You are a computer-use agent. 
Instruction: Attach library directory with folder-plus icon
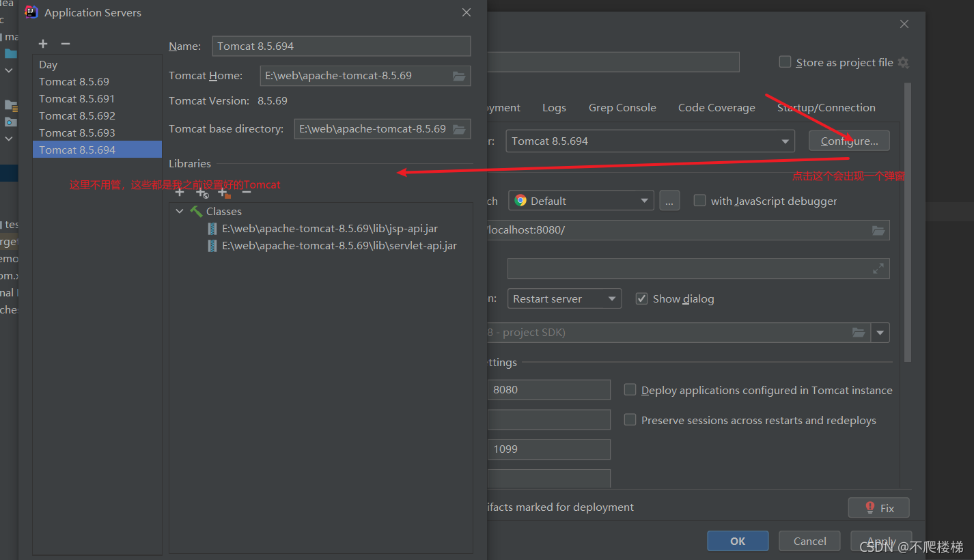(224, 193)
